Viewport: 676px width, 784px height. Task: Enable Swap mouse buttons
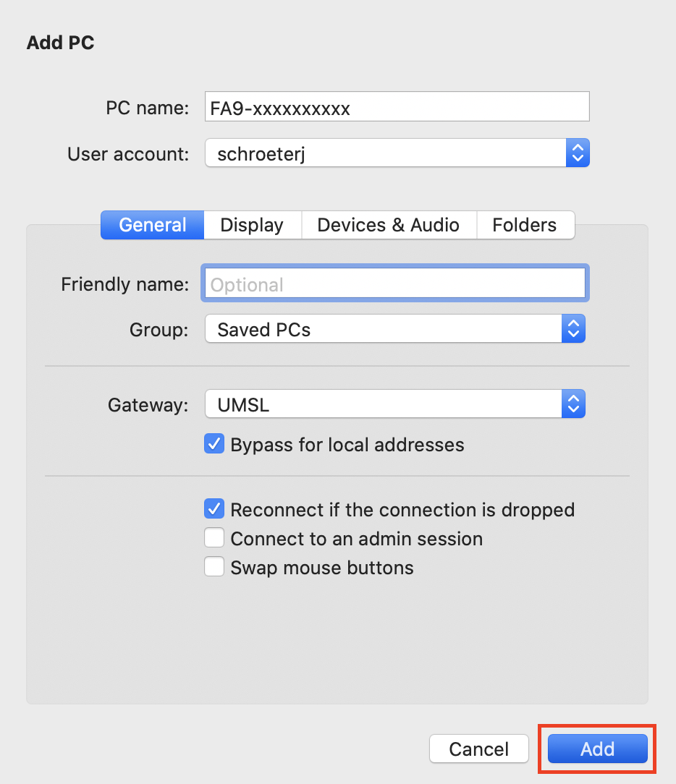(x=214, y=566)
